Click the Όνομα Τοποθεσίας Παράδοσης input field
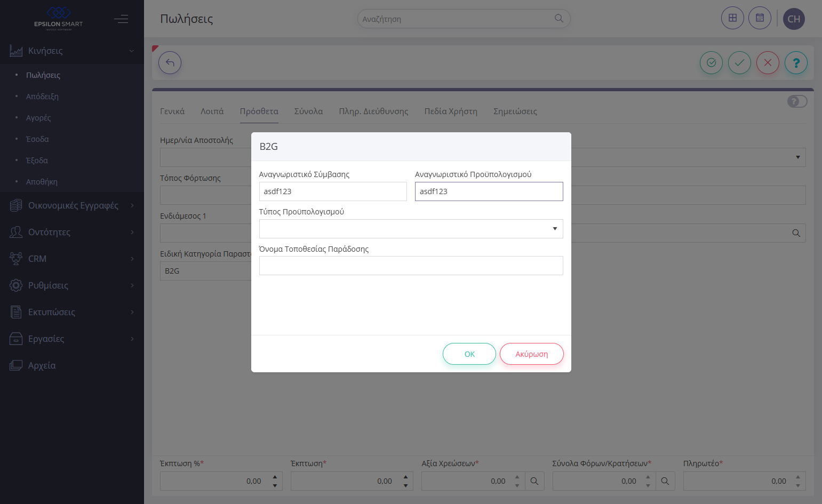The height and width of the screenshot is (504, 822). [411, 266]
